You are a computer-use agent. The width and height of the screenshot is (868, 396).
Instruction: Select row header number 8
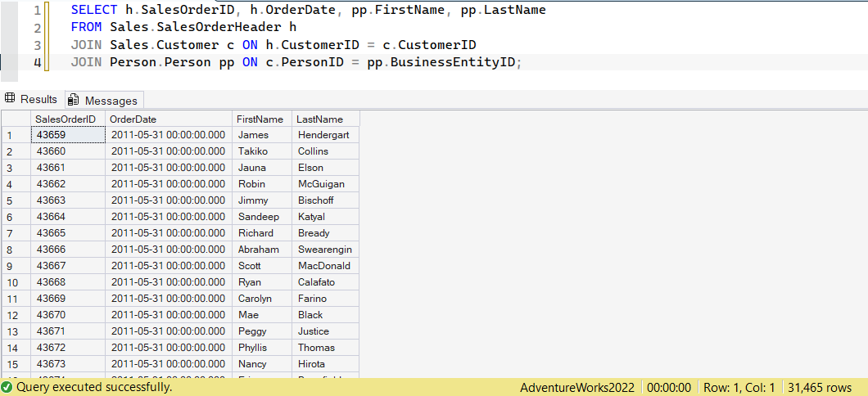[x=16, y=250]
